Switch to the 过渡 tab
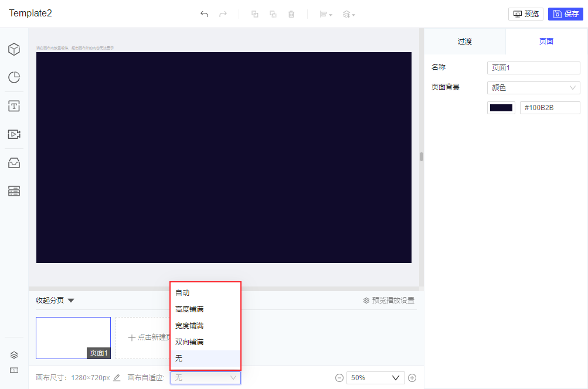Screen dimensions: 588x389 click(x=465, y=41)
